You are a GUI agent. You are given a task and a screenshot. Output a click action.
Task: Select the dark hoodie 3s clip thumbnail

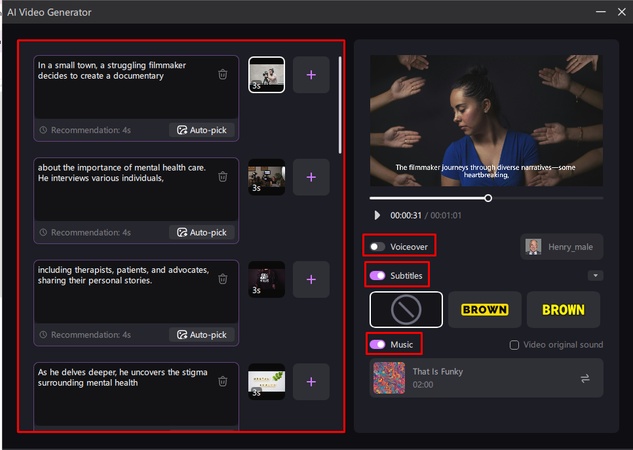point(266,279)
